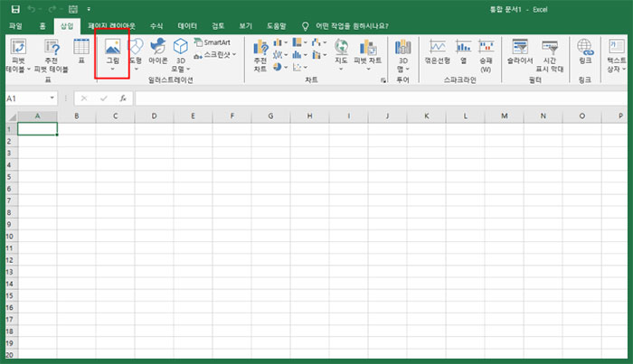Image resolution: width=633 pixels, height=364 pixels.
Task: Select column header H
Action: click(309, 117)
